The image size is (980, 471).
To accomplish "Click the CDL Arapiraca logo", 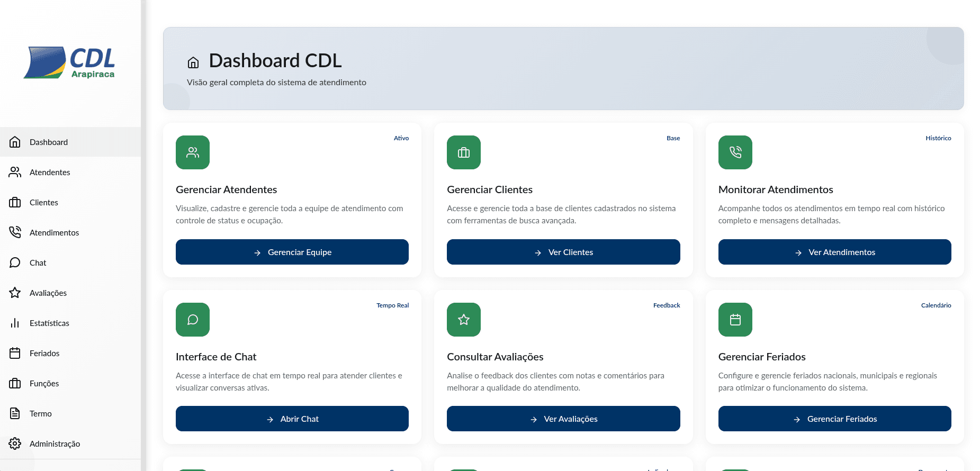I will pos(70,62).
